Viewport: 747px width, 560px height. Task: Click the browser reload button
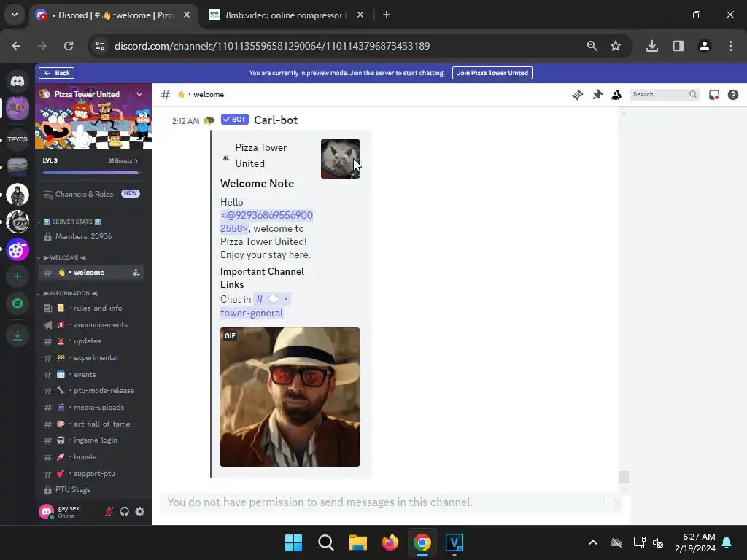point(69,46)
